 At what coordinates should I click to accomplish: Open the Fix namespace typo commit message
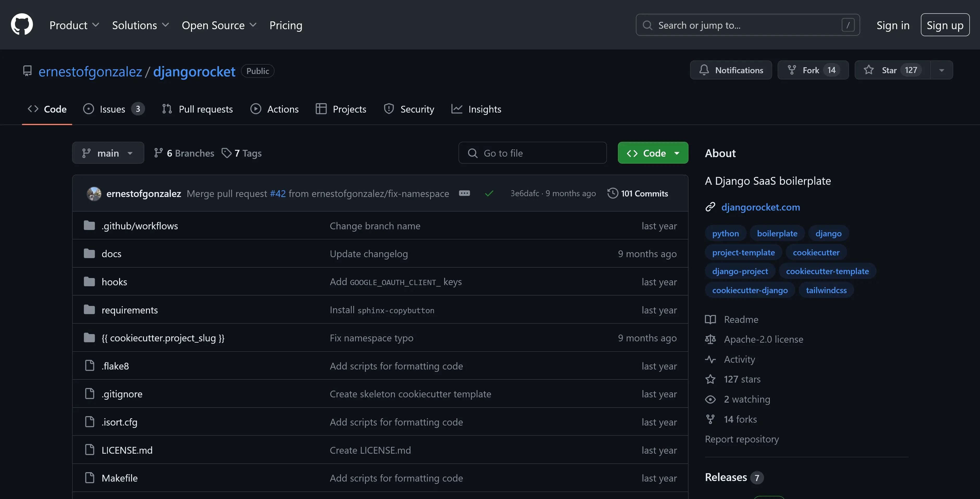371,338
